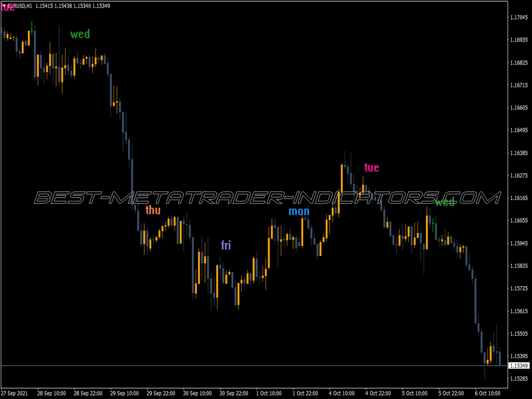Image resolution: width=532 pixels, height=399 pixels.
Task: Select the blue mon day label
Action: click(x=299, y=212)
